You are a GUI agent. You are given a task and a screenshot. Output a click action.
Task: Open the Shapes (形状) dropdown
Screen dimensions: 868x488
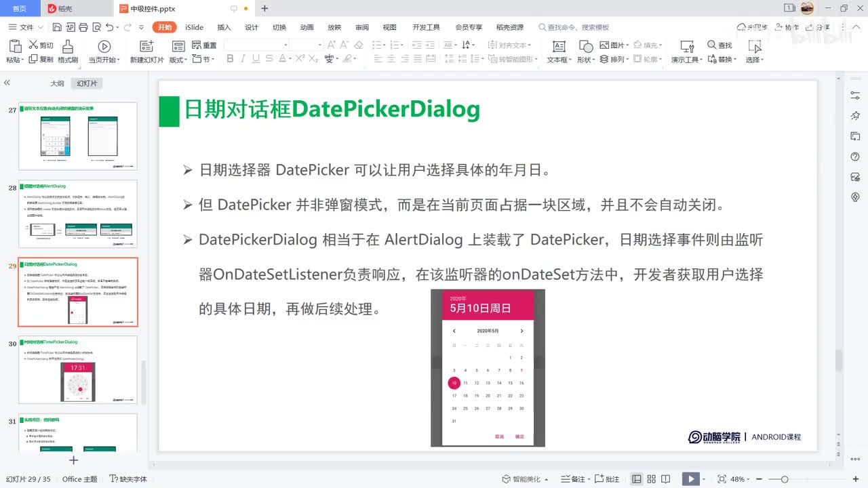click(x=586, y=60)
